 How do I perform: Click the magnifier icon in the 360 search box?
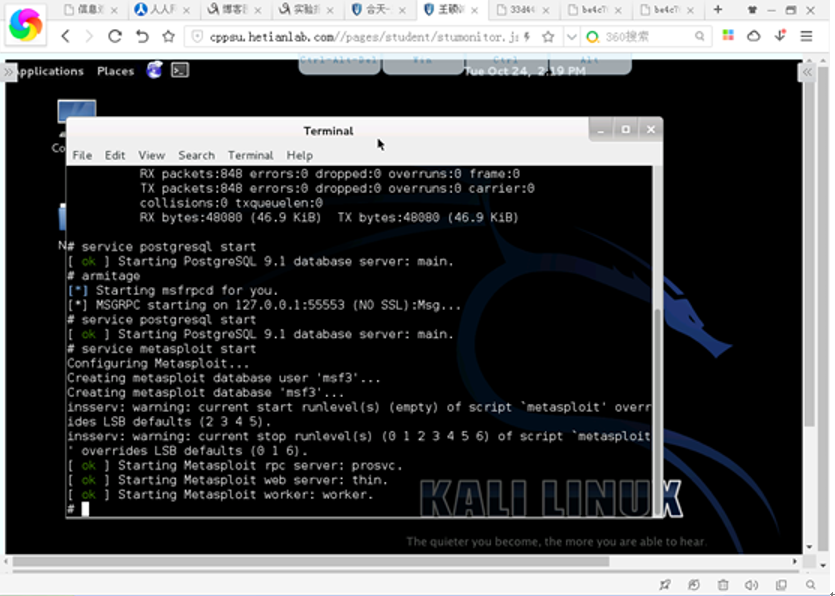point(699,36)
